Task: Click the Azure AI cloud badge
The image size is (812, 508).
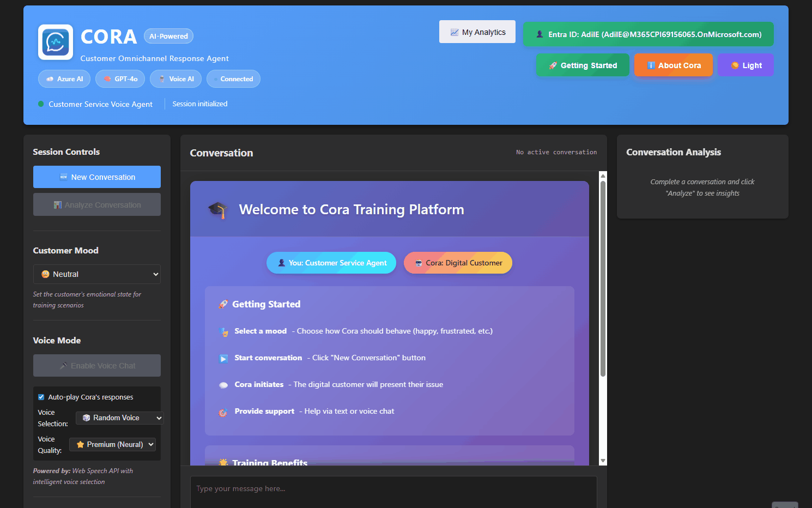Action: click(64, 79)
